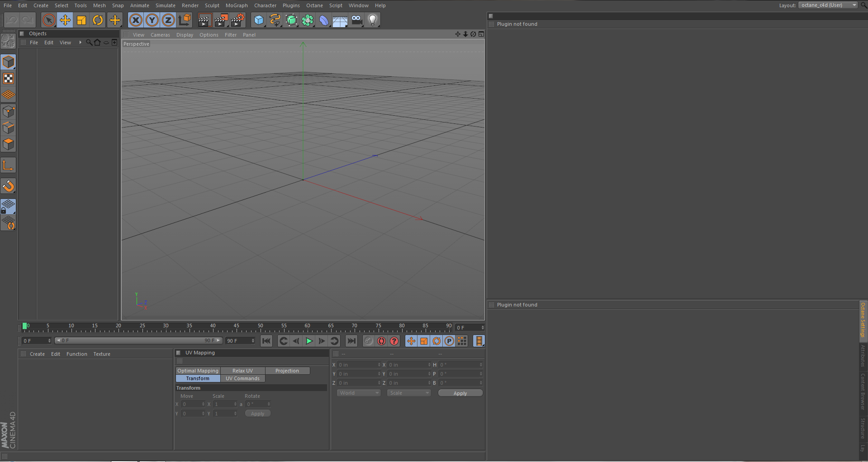Toggle the Y-axis lock

coord(152,20)
